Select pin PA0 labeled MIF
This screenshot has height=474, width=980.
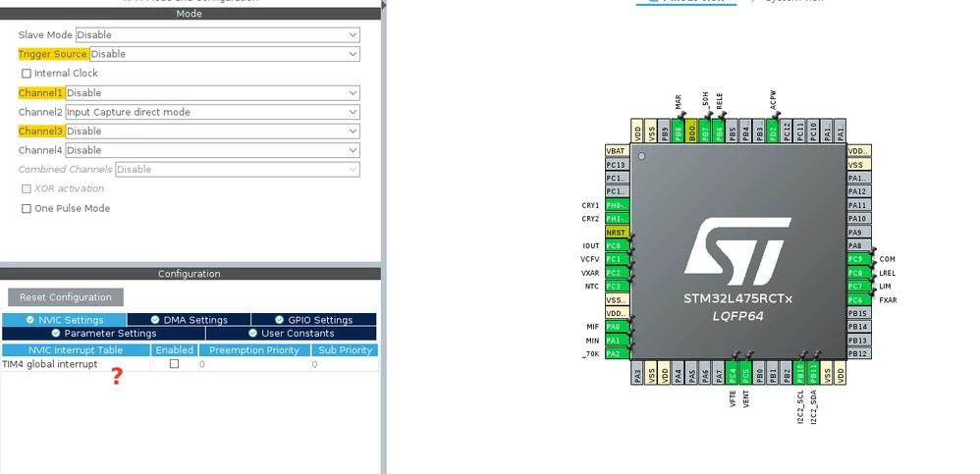coord(617,327)
